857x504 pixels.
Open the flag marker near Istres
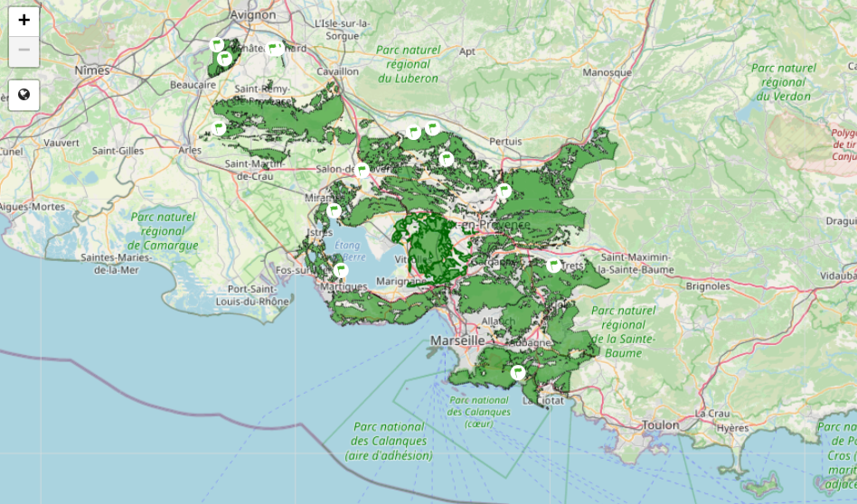point(334,210)
